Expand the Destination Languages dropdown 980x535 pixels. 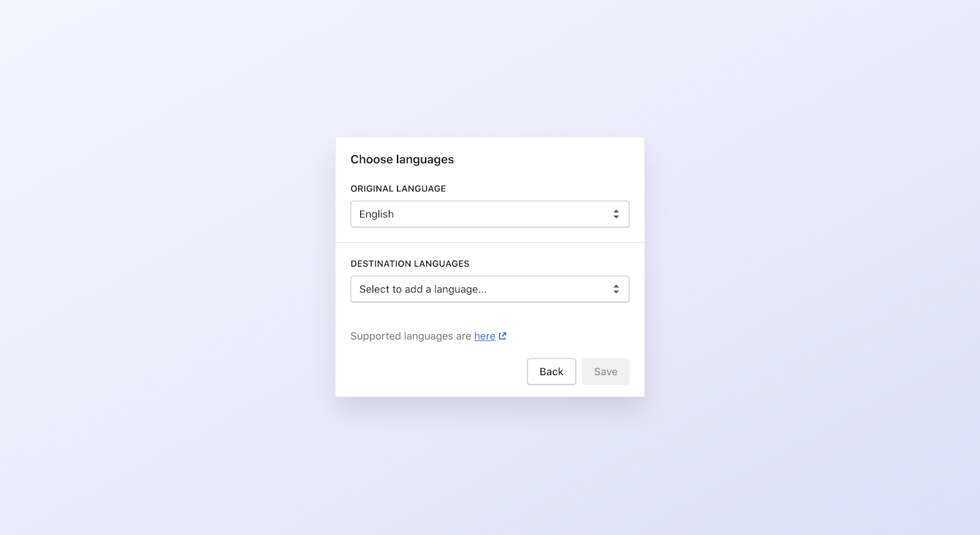[x=489, y=289]
